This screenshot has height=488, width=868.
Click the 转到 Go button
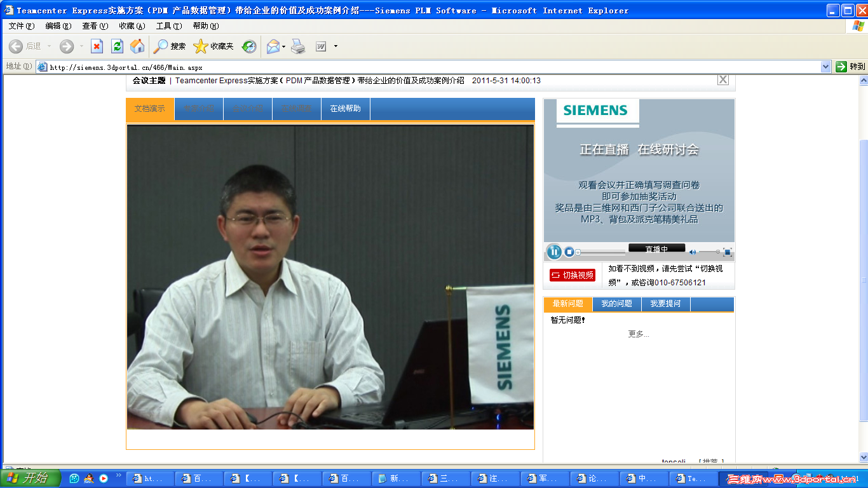pyautogui.click(x=850, y=67)
